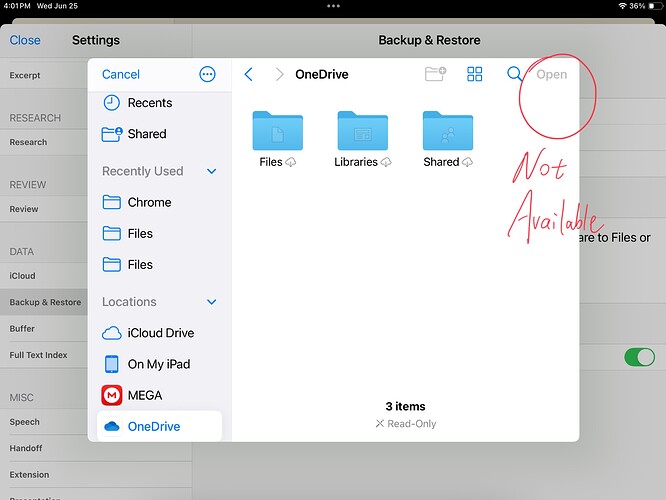Collapse the Recently Used section

[x=212, y=171]
